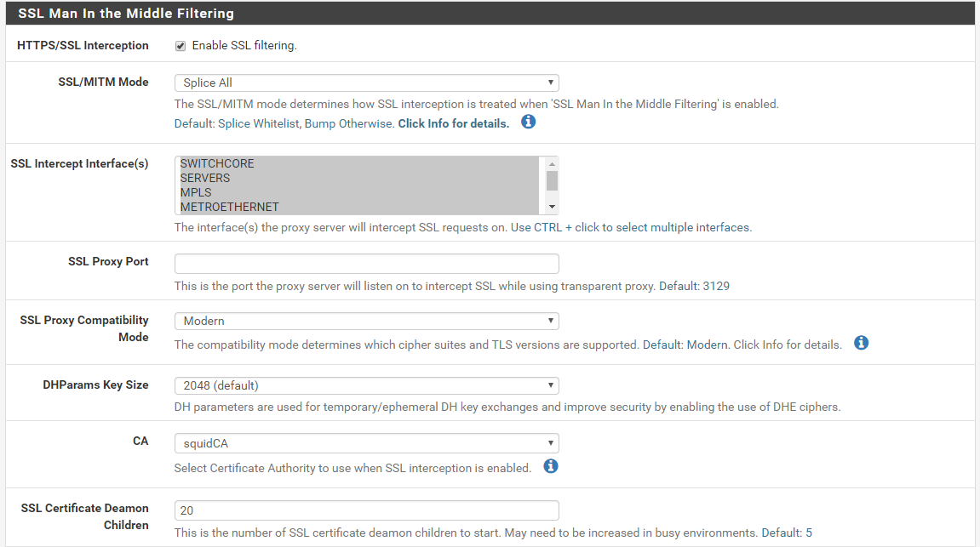Click info icon for SSL Proxy Compatibility Mode

click(861, 344)
